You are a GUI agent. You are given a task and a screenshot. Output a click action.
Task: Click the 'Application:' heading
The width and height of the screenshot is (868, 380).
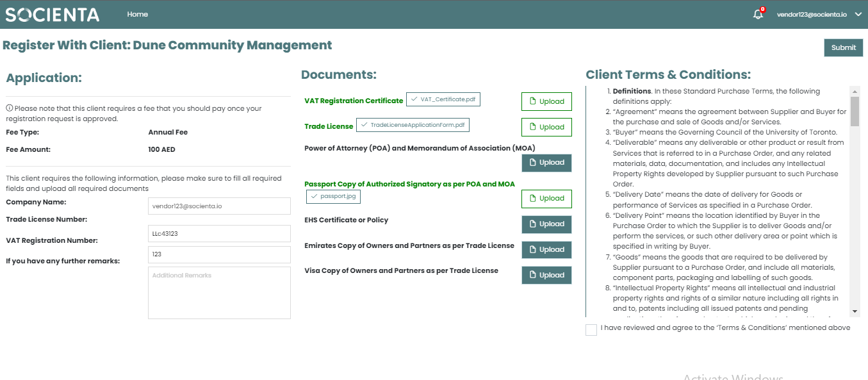pyautogui.click(x=44, y=78)
